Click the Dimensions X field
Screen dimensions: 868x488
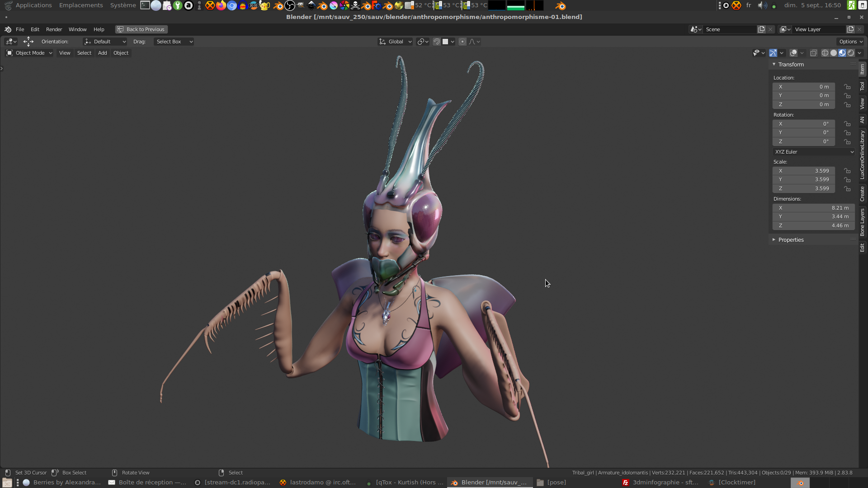pos(813,208)
